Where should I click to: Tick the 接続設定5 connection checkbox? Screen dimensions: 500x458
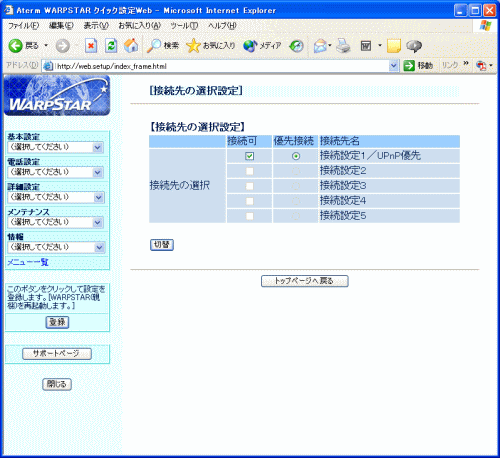(x=249, y=216)
